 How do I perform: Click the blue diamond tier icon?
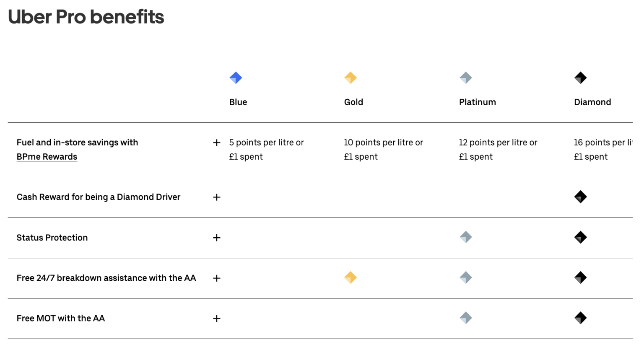pos(236,78)
